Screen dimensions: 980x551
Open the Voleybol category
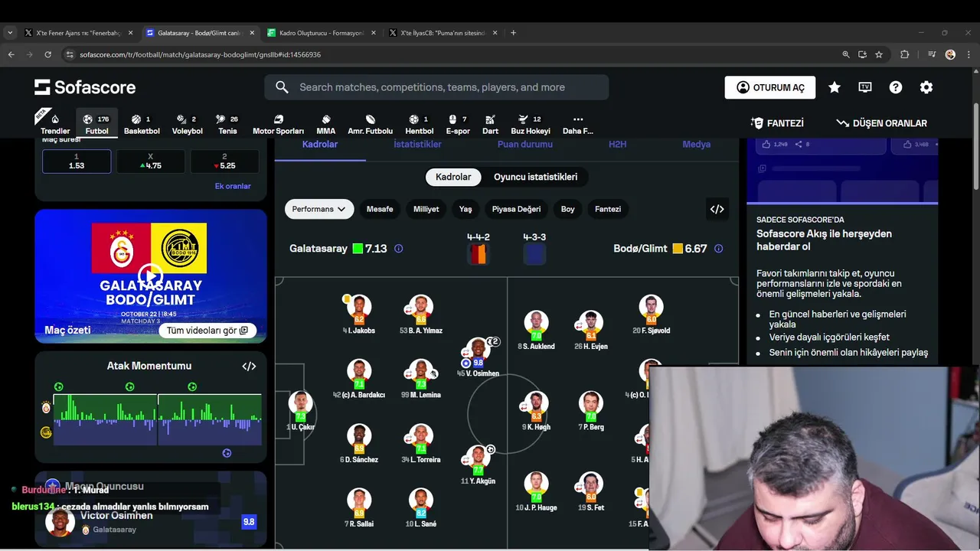187,125
